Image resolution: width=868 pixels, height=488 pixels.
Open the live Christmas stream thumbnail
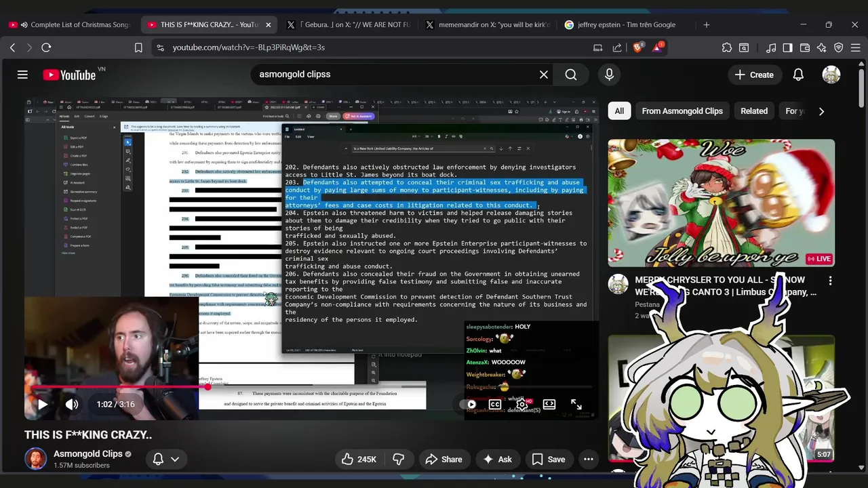click(x=722, y=203)
